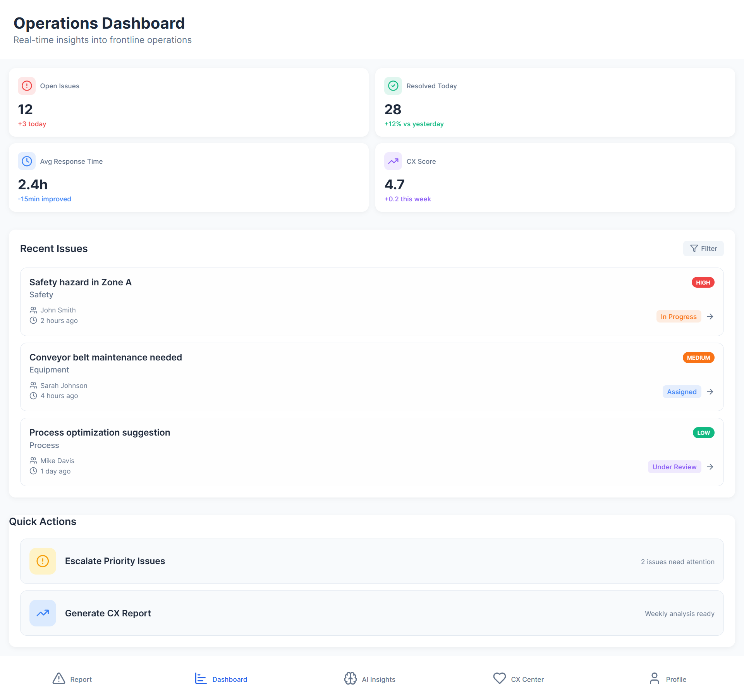The height and width of the screenshot is (700, 744).
Task: Expand Conveyor belt issue via arrow
Action: [x=710, y=392]
